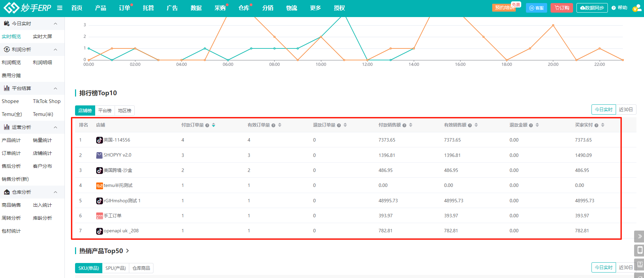Switch 排行榜 range to 近30日
The image size is (644, 278).
tap(626, 109)
